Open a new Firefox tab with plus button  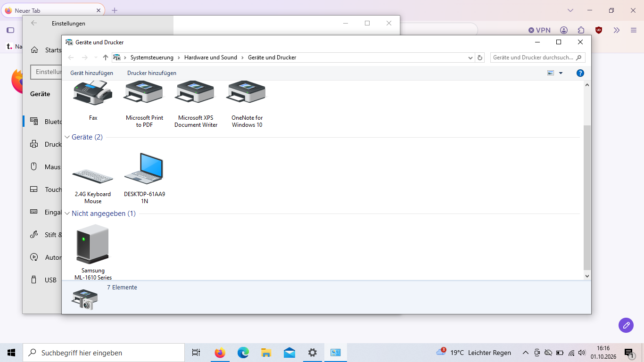tap(115, 10)
